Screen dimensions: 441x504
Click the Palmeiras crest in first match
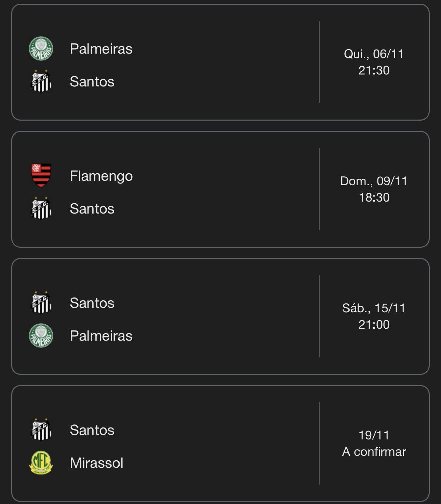click(x=41, y=49)
